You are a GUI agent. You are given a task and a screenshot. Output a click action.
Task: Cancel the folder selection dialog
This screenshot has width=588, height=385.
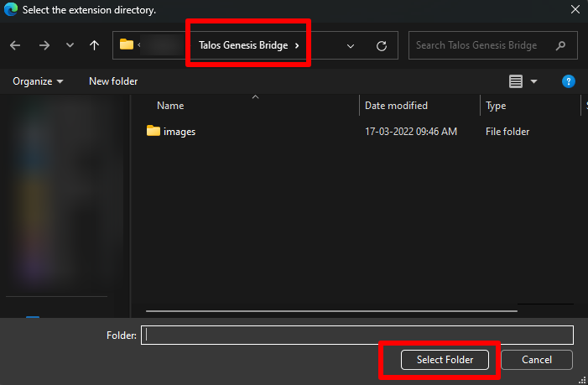pyautogui.click(x=537, y=360)
